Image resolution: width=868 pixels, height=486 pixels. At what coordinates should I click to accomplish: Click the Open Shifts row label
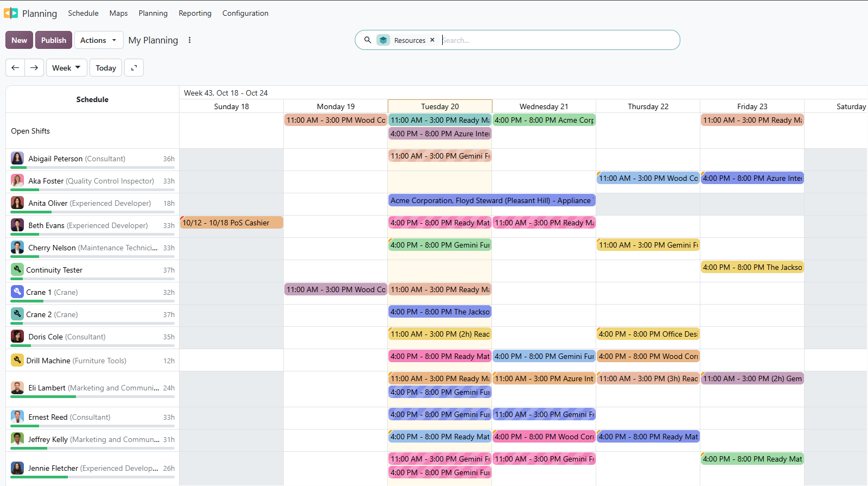pyautogui.click(x=30, y=131)
